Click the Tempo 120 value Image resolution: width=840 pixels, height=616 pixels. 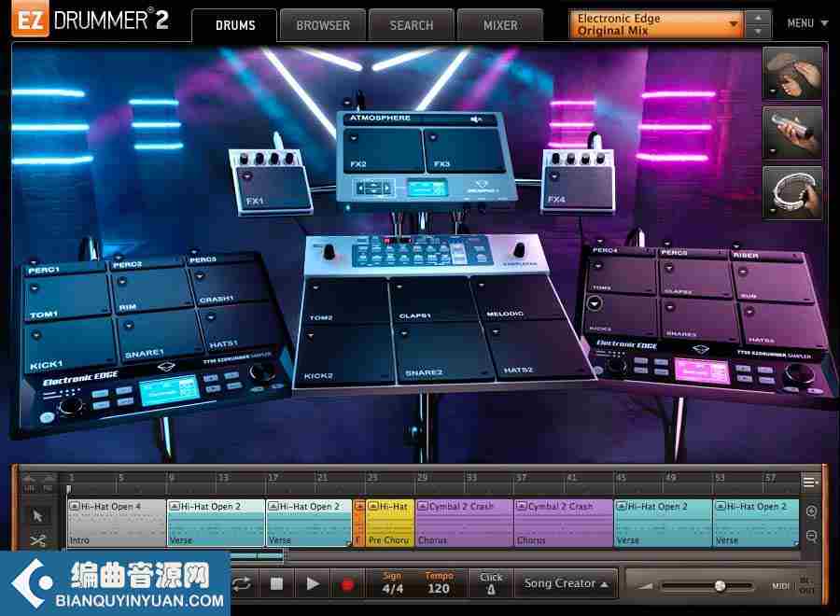coord(439,588)
